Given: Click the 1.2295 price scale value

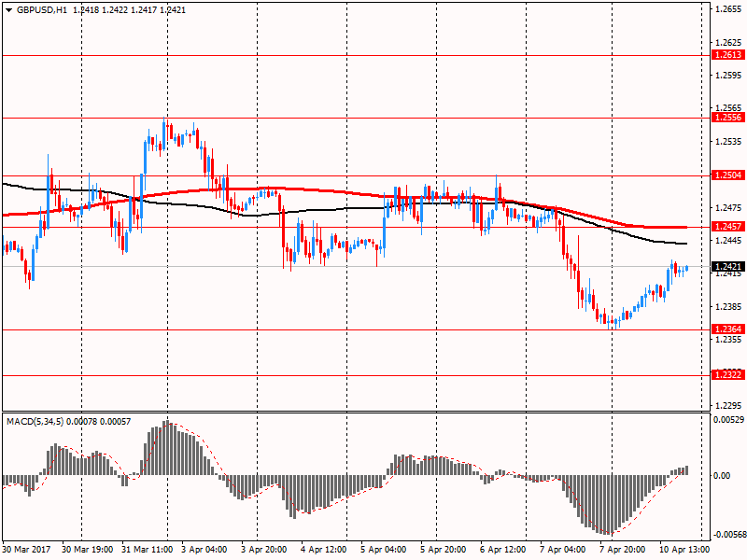Looking at the screenshot, I should pyautogui.click(x=729, y=406).
